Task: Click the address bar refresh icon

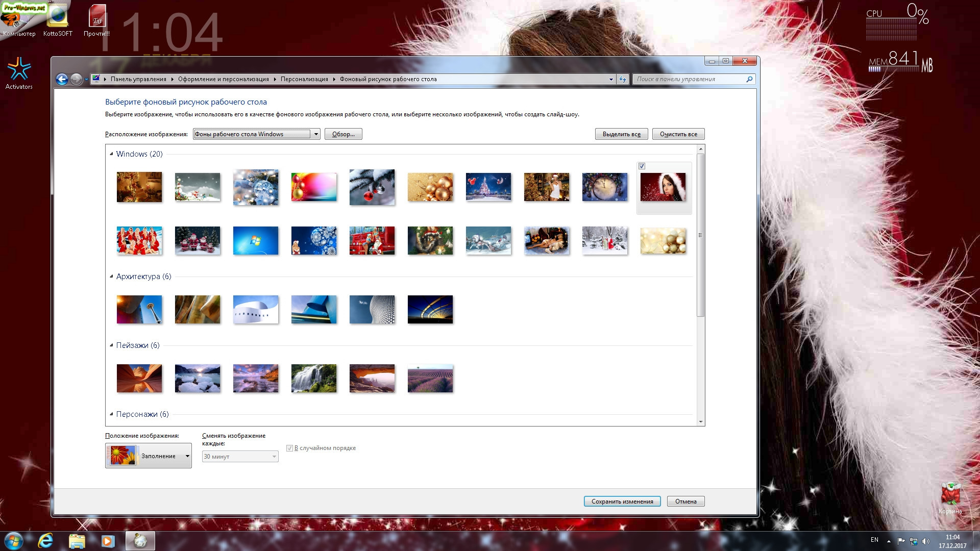Action: (622, 79)
